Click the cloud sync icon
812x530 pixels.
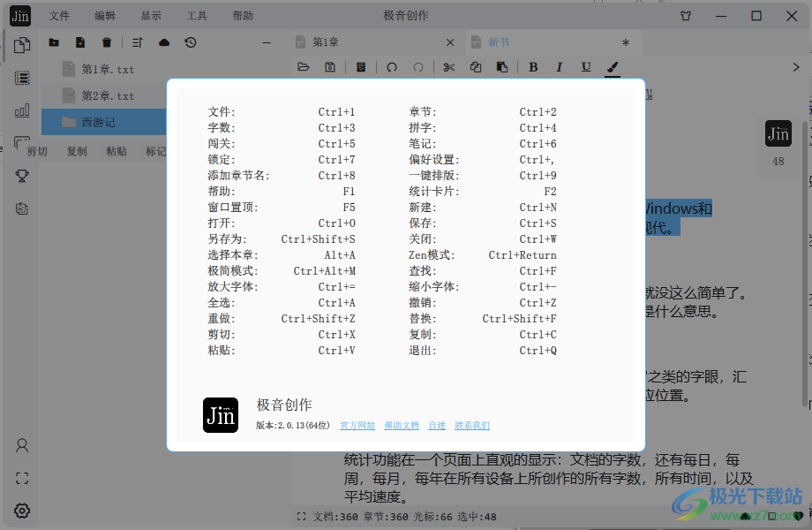pyautogui.click(x=164, y=42)
